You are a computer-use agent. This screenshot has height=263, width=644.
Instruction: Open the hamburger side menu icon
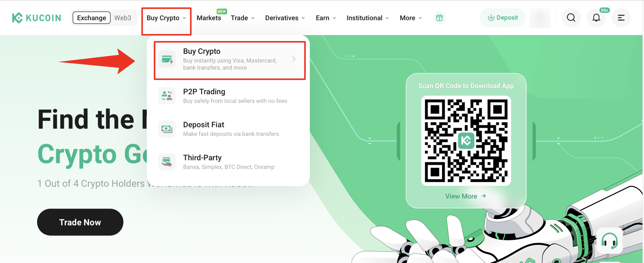click(x=621, y=18)
